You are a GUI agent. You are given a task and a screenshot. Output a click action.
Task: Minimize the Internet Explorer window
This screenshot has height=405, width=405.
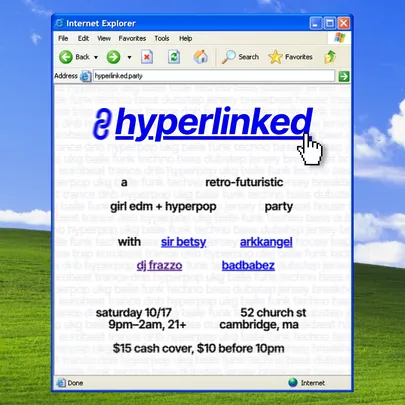[316, 23]
